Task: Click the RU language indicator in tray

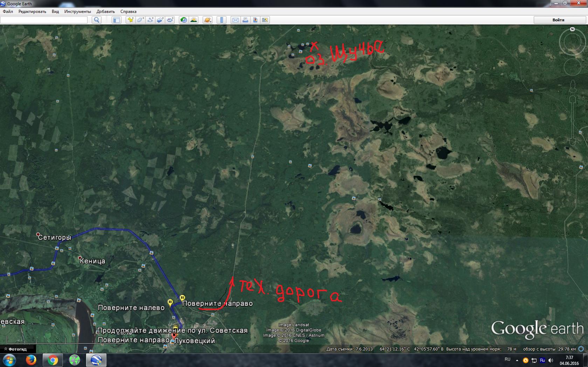Action: coord(507,359)
